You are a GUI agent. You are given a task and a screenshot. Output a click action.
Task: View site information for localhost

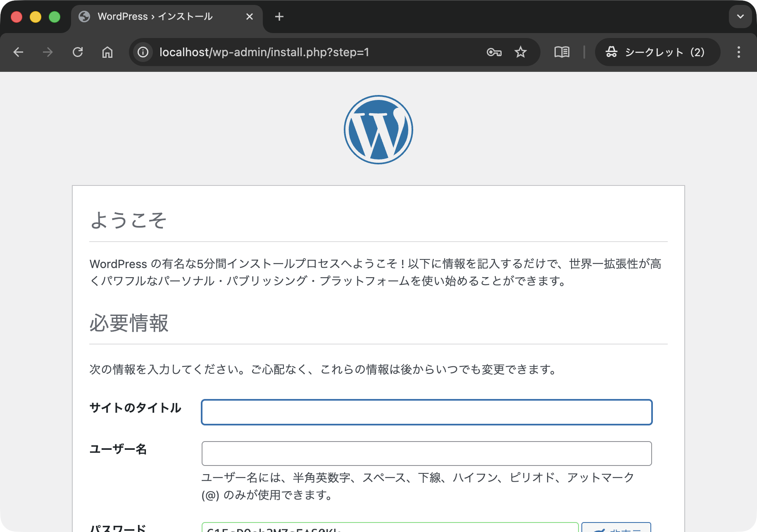[143, 52]
